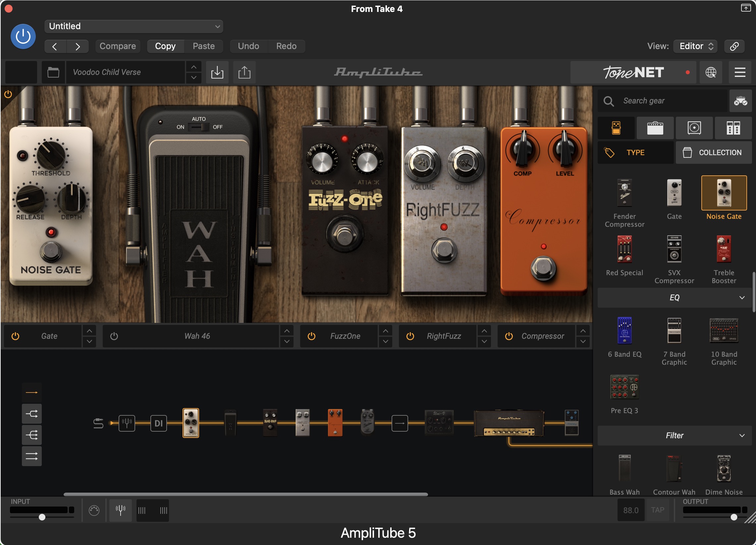The width and height of the screenshot is (756, 545).
Task: Open the ToneNET globe icon
Action: 711,72
